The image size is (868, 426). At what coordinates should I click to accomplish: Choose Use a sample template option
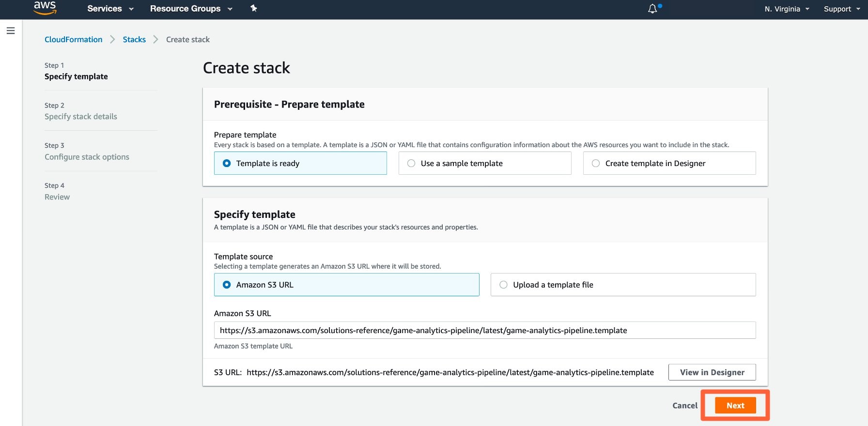coord(485,163)
